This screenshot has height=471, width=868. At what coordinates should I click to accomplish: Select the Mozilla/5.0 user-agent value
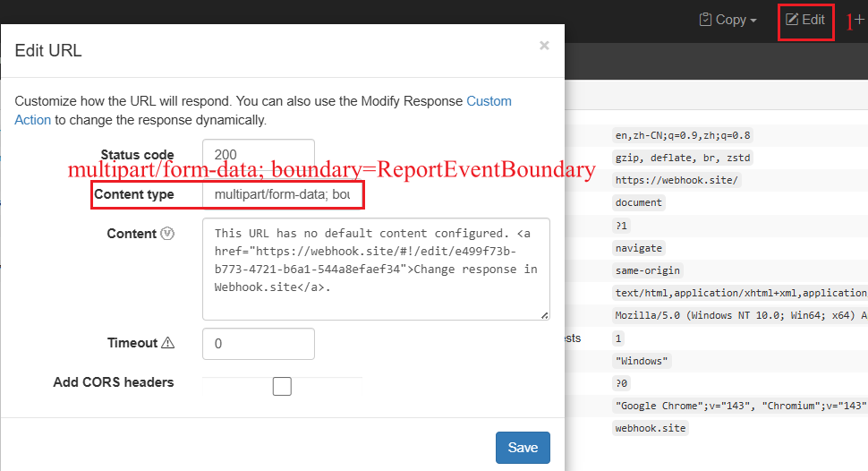[x=739, y=315]
